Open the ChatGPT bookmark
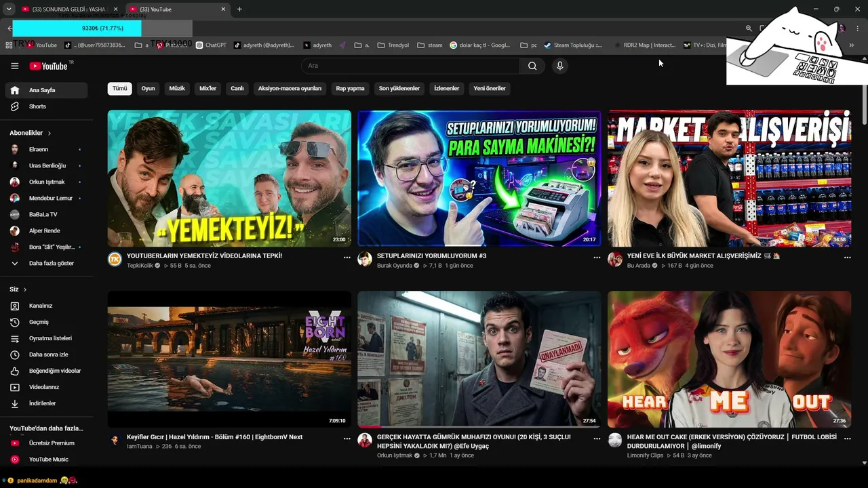This screenshot has width=868, height=488. [211, 45]
